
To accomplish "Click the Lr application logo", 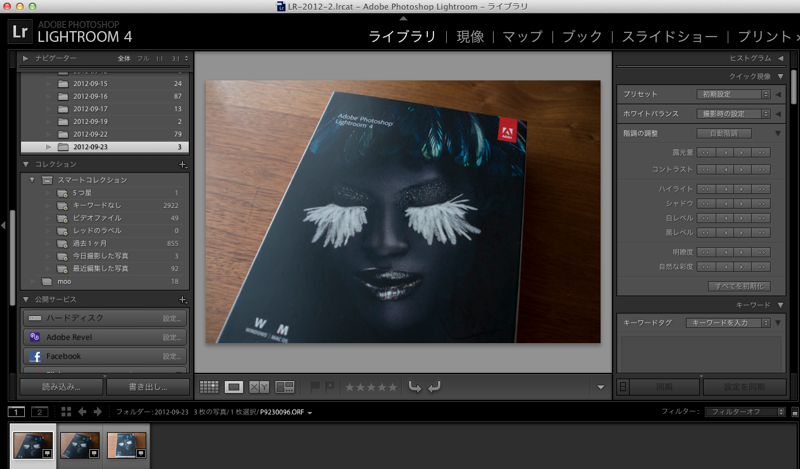I will [x=20, y=32].
